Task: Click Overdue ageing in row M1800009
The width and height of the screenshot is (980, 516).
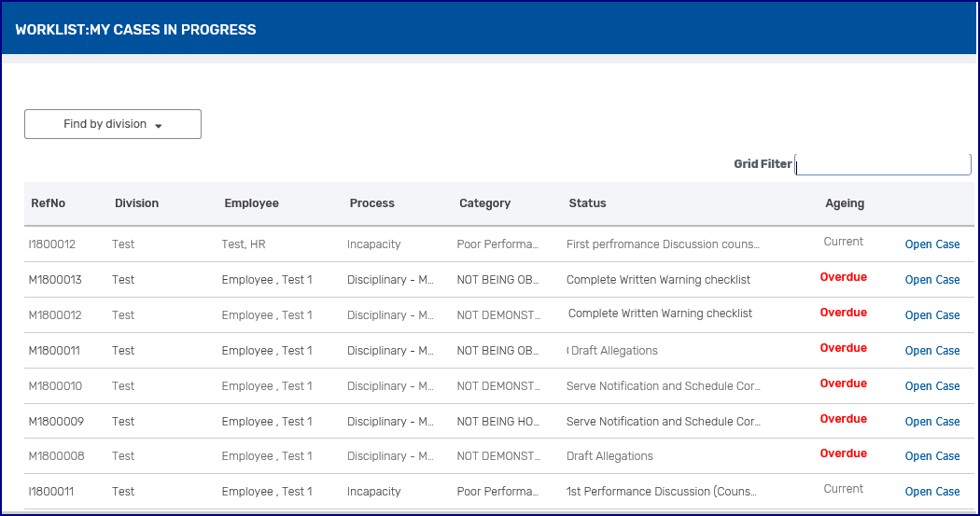Action: click(843, 419)
